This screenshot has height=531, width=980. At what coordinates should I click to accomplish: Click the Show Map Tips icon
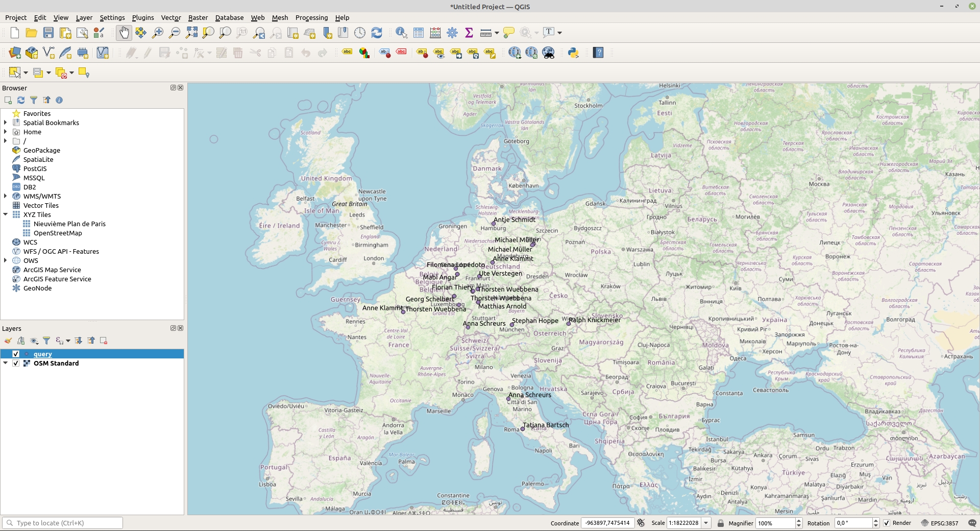[x=509, y=33]
